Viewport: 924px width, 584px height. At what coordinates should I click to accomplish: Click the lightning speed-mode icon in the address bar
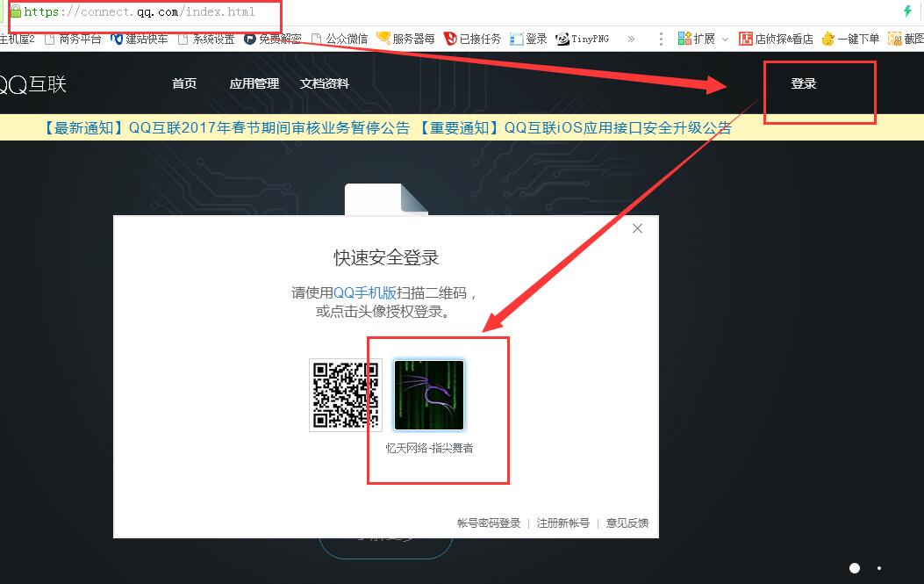(x=907, y=11)
